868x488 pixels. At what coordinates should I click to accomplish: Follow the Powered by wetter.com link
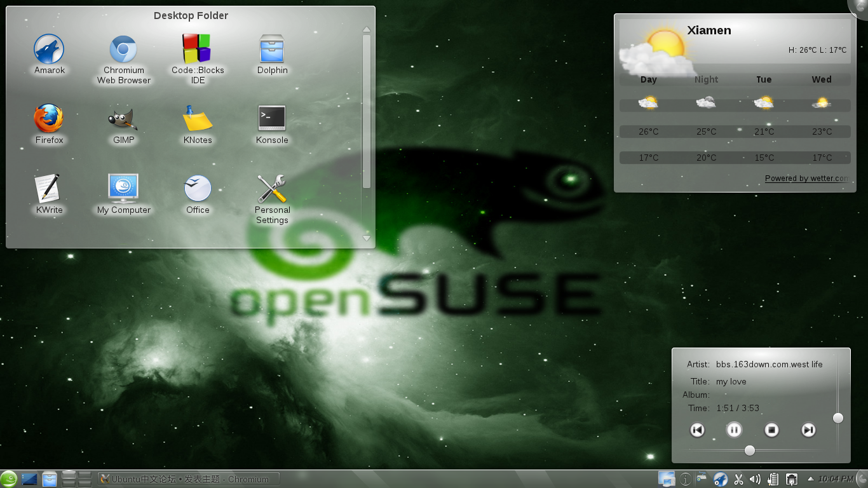click(806, 179)
